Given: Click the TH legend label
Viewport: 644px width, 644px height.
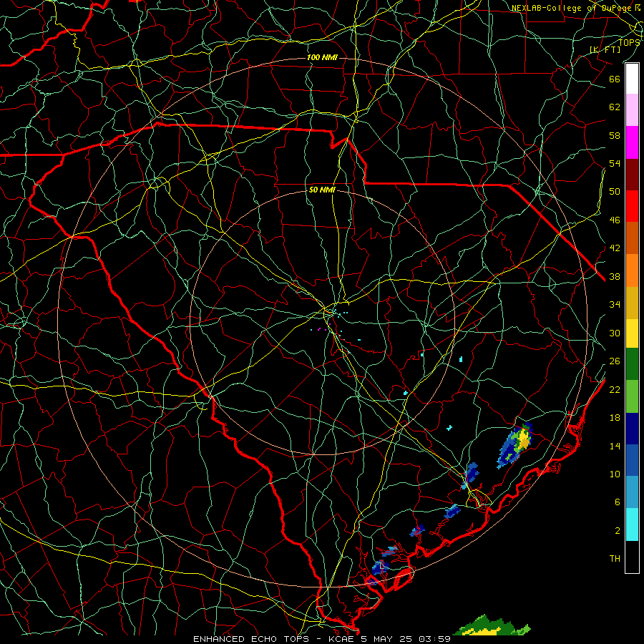Looking at the screenshot, I should [x=615, y=559].
